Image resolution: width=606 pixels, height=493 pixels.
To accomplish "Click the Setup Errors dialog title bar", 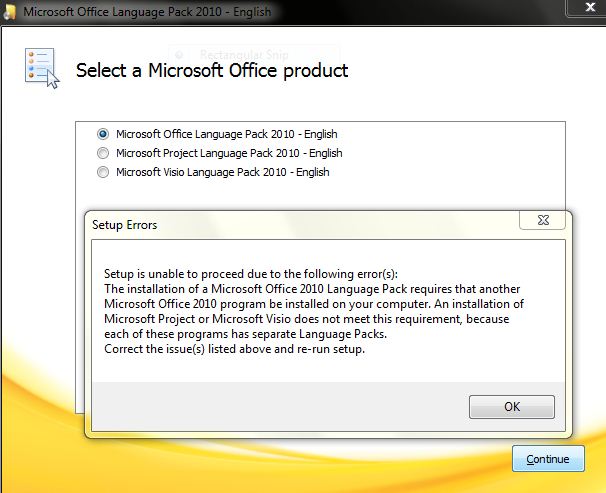I will coord(300,225).
